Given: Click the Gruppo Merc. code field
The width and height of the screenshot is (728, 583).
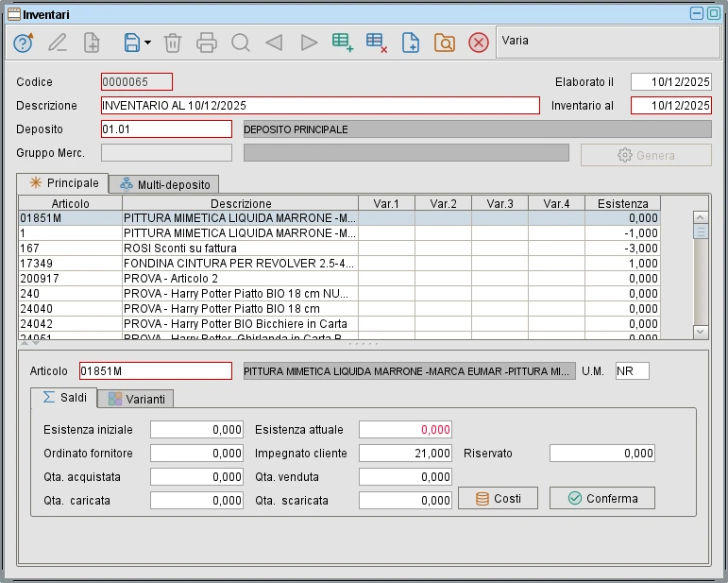Looking at the screenshot, I should point(167,153).
